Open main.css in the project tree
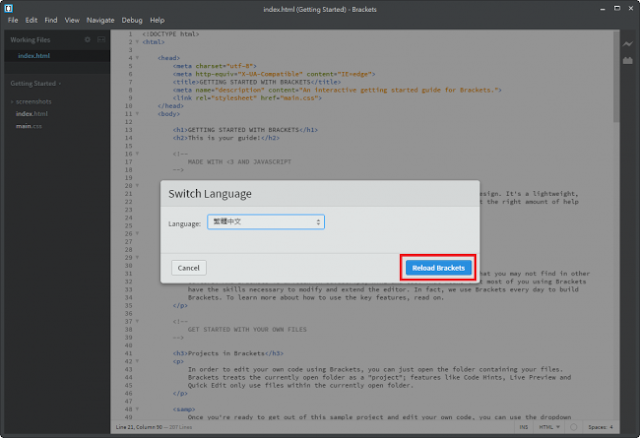This screenshot has width=640, height=438. click(29, 126)
